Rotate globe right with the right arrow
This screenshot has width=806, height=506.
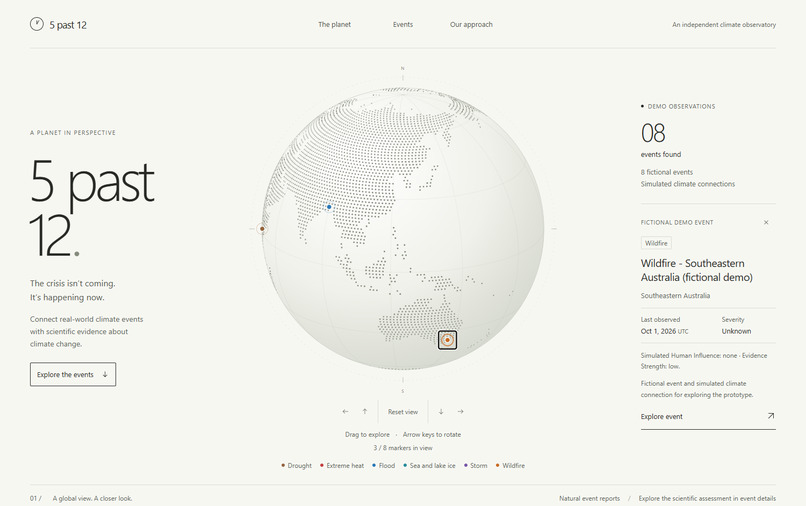click(461, 411)
